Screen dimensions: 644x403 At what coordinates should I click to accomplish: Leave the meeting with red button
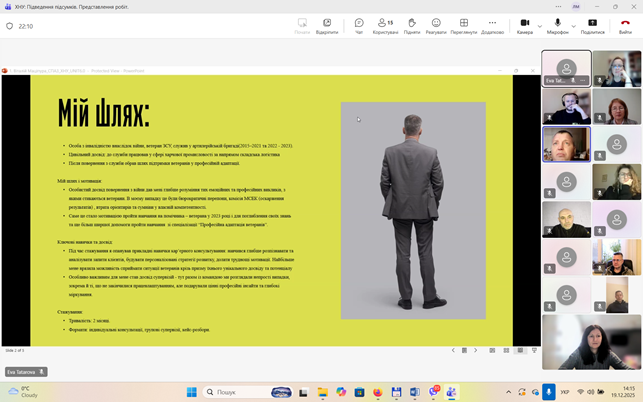click(625, 25)
